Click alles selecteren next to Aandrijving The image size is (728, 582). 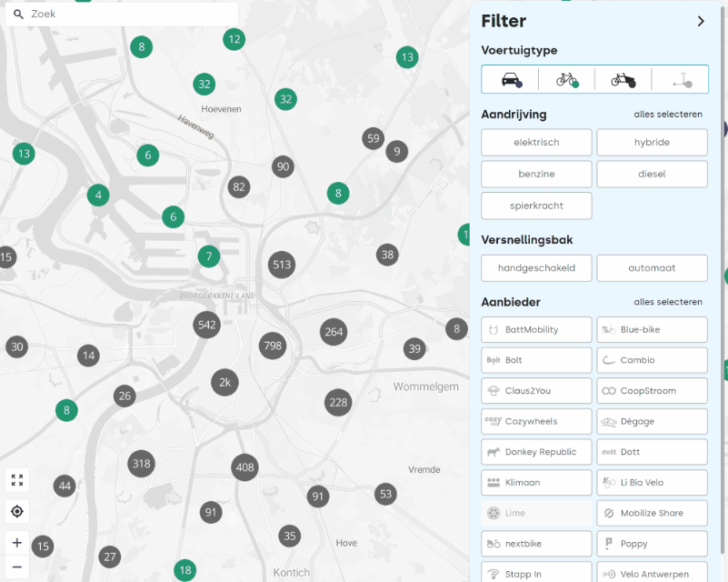[668, 115]
